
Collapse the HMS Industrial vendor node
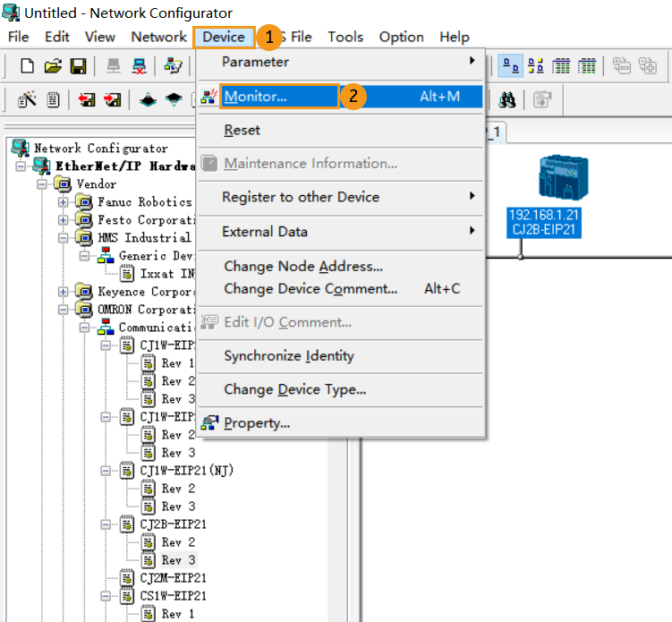(64, 238)
